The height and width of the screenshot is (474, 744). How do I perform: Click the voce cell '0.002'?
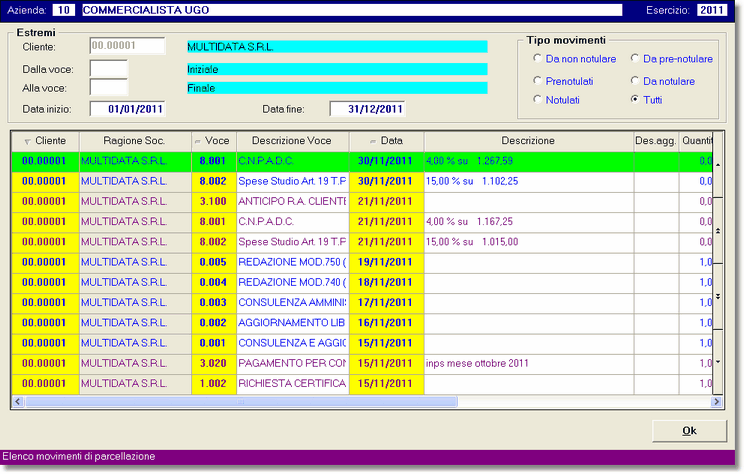click(214, 323)
